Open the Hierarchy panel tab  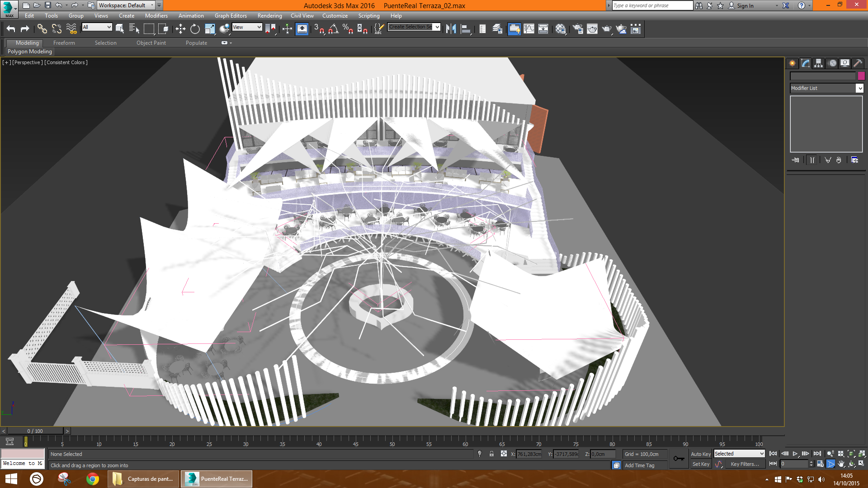pos(818,63)
